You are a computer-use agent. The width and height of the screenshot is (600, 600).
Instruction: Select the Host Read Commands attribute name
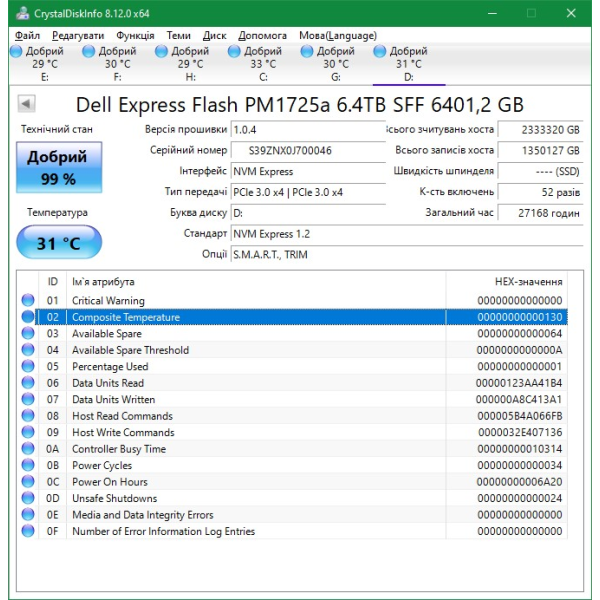[x=122, y=416]
